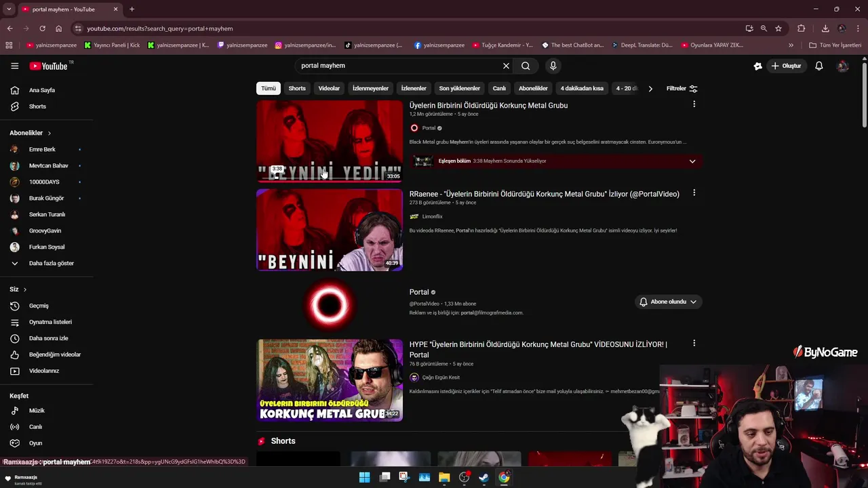This screenshot has height=488, width=868.
Task: Open Windows Start button in taskbar
Action: (364, 477)
